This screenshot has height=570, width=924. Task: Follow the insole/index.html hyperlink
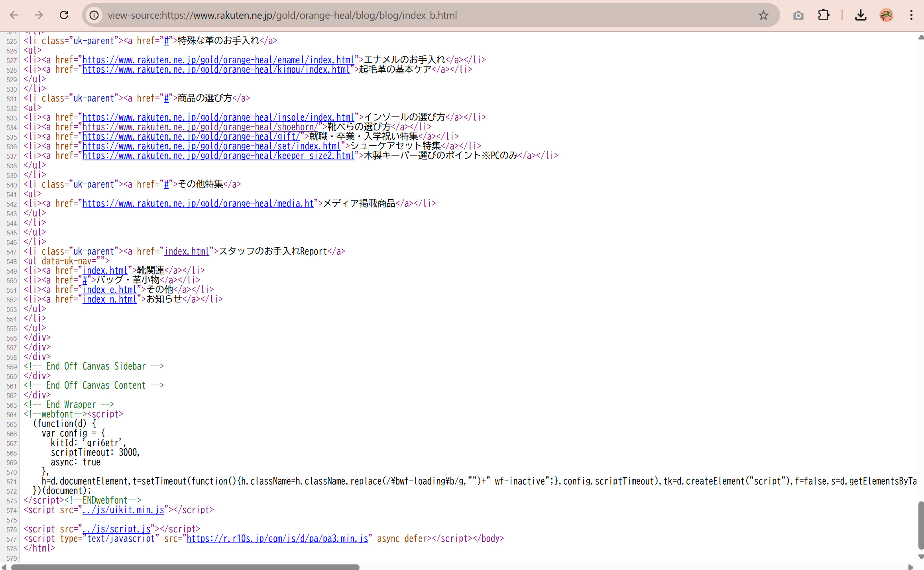pos(218,117)
